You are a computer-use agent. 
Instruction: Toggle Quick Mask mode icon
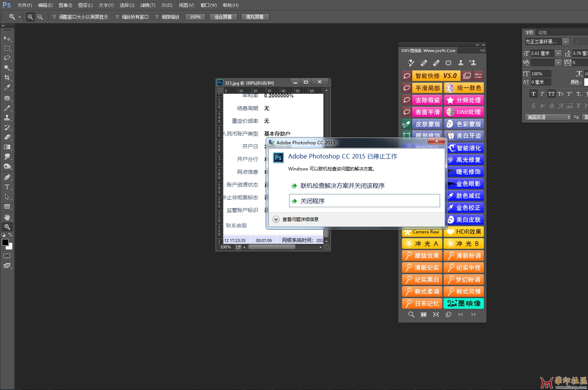tap(7, 256)
